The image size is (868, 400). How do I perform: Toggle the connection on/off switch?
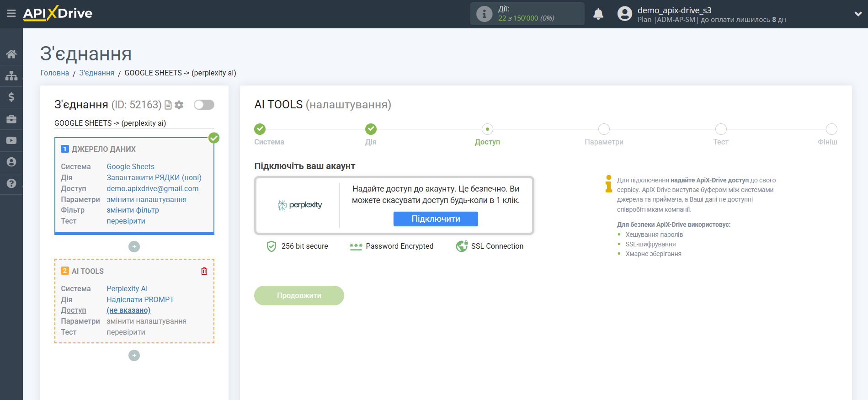click(x=204, y=105)
